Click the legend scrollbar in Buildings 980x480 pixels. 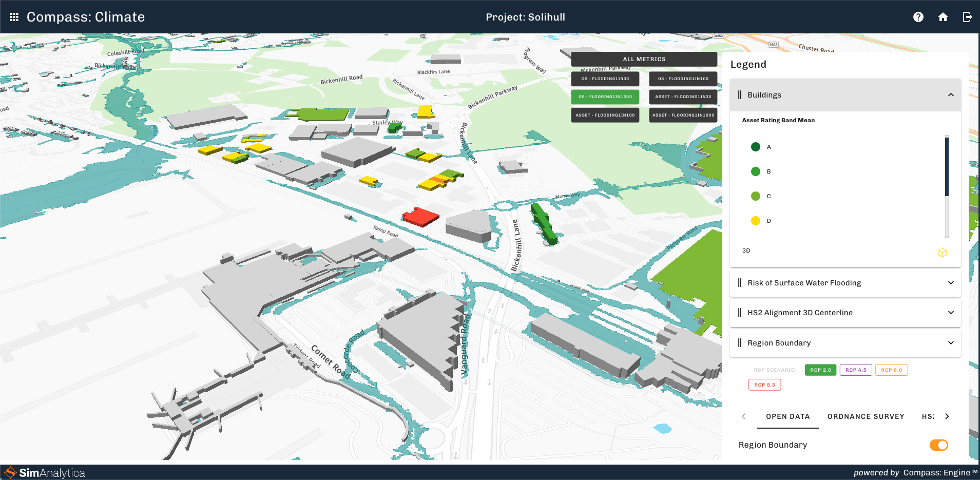pyautogui.click(x=947, y=167)
